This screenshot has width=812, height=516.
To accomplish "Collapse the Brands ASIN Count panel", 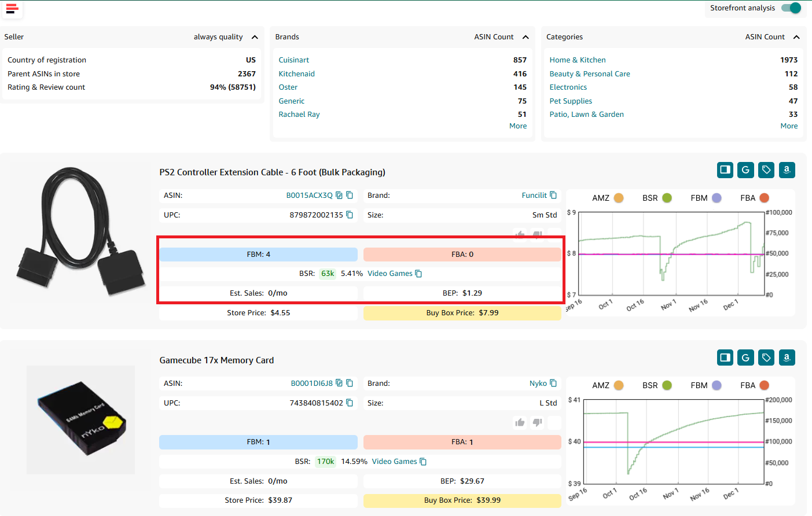I will (526, 36).
